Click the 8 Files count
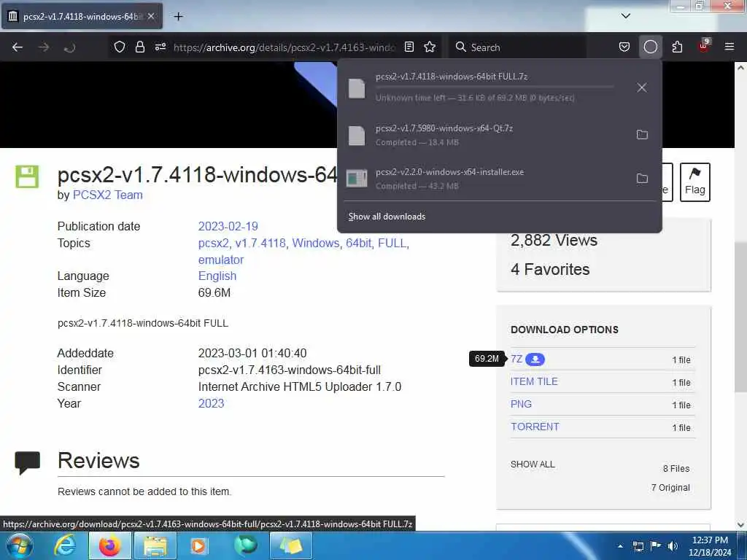The width and height of the screenshot is (747, 560). 676,469
